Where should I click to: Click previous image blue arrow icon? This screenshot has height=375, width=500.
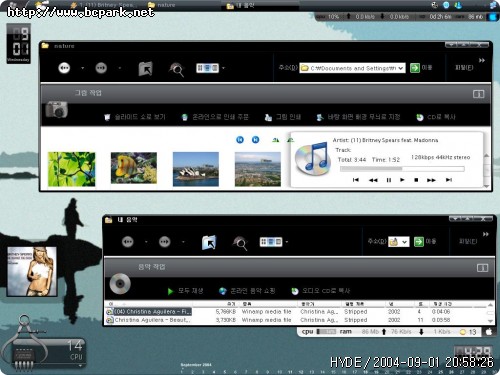[x=240, y=140]
